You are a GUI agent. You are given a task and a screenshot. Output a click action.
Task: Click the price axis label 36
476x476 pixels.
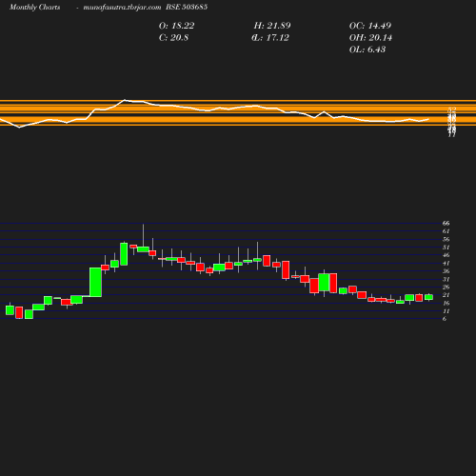[446, 271]
